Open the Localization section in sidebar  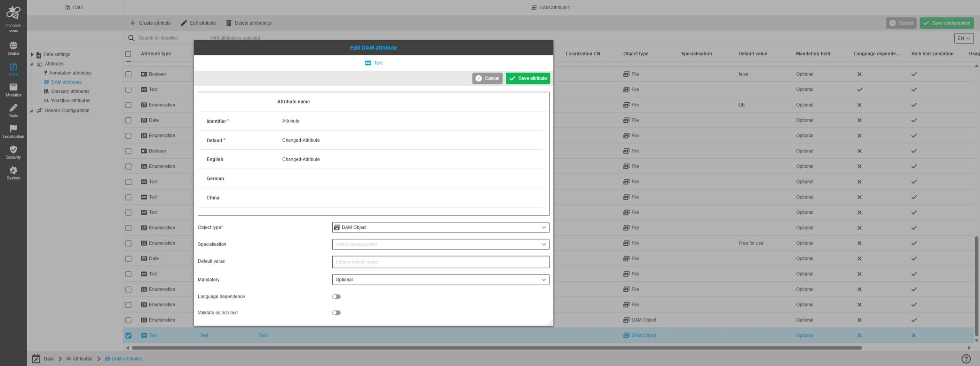click(13, 132)
